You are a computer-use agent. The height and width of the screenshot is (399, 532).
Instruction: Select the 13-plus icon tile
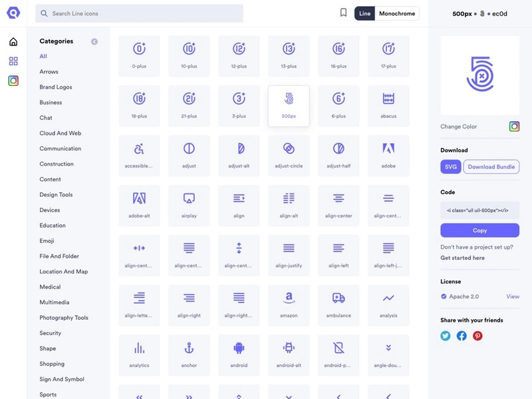tap(289, 56)
